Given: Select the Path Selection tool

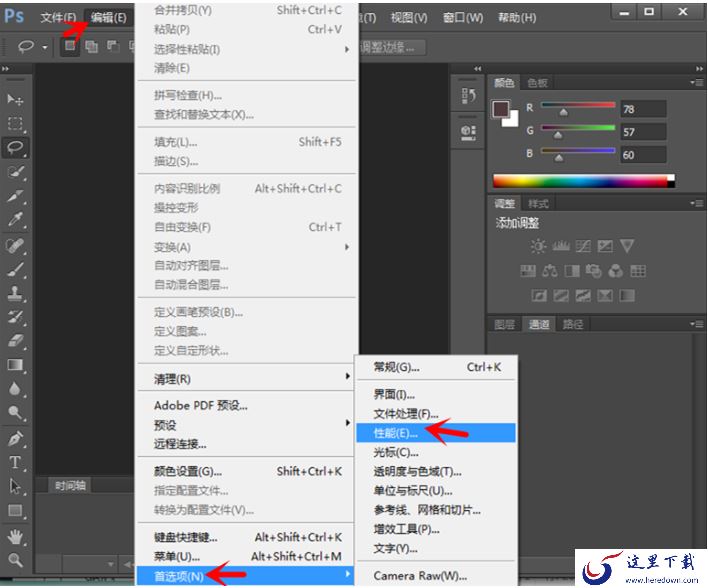Looking at the screenshot, I should coord(15,486).
